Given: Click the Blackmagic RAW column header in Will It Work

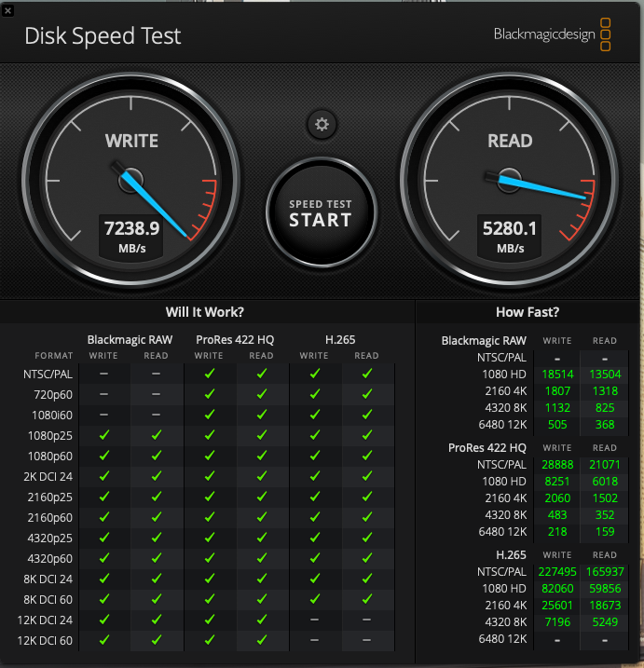Looking at the screenshot, I should [x=130, y=340].
